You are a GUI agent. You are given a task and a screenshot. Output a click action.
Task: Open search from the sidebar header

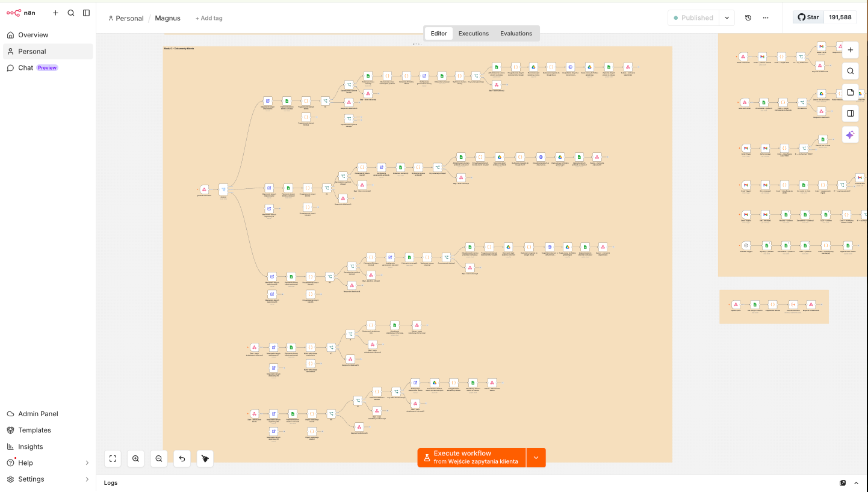(71, 13)
